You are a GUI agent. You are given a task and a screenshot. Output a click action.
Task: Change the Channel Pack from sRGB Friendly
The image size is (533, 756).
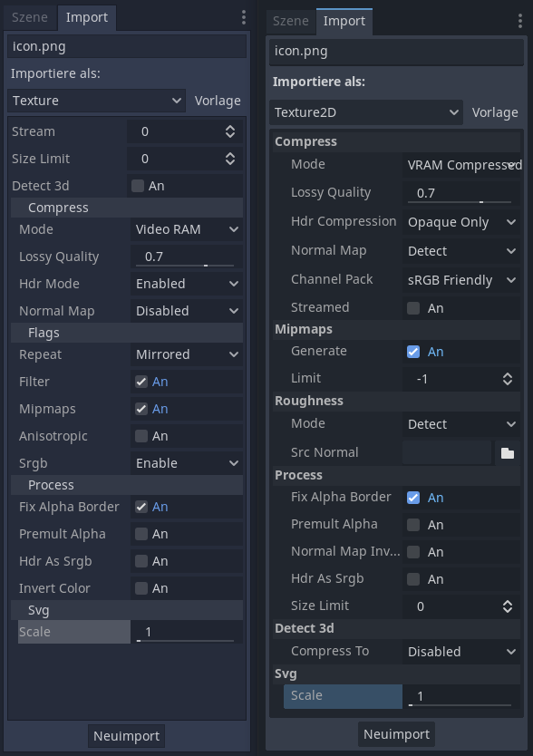(461, 279)
